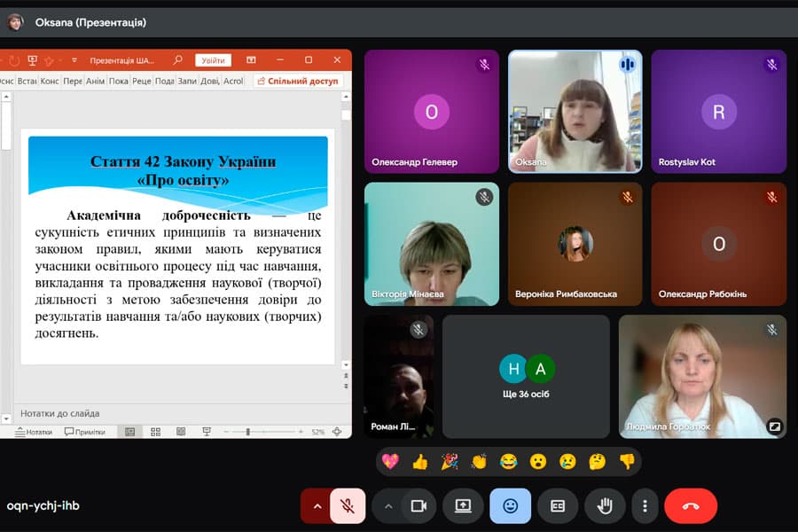Click the raise hand button
Viewport: 798px width, 532px height.
(605, 505)
